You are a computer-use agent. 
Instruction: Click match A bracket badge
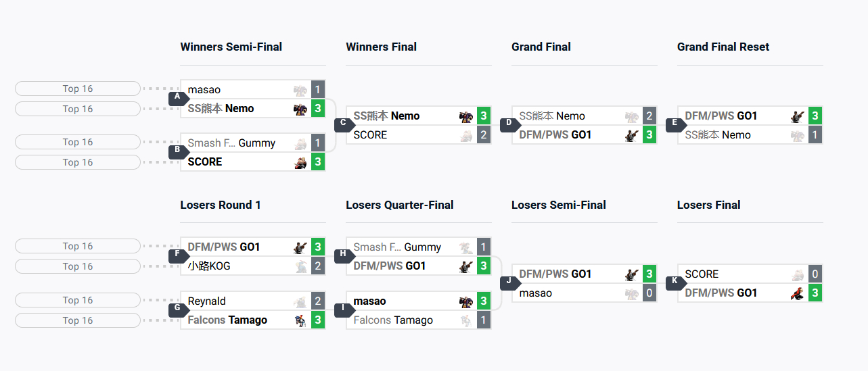(x=177, y=98)
